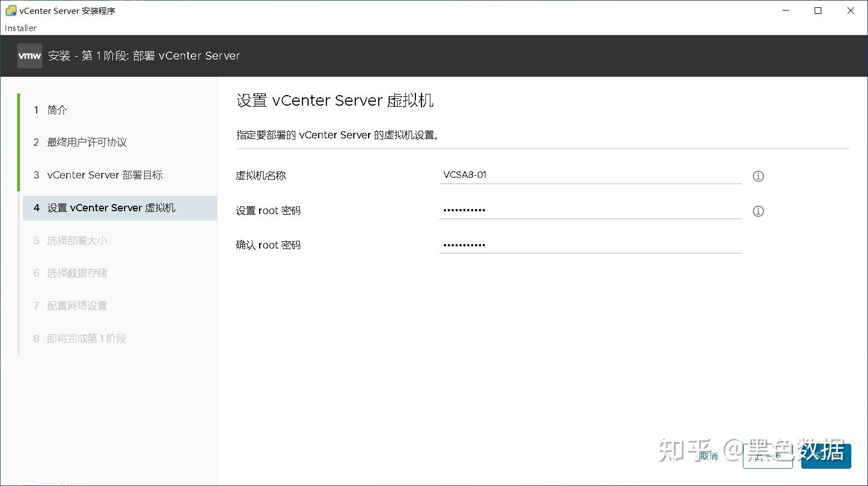Click the vmw logo in the header
Screen dimensions: 868x486
[x=29, y=56]
